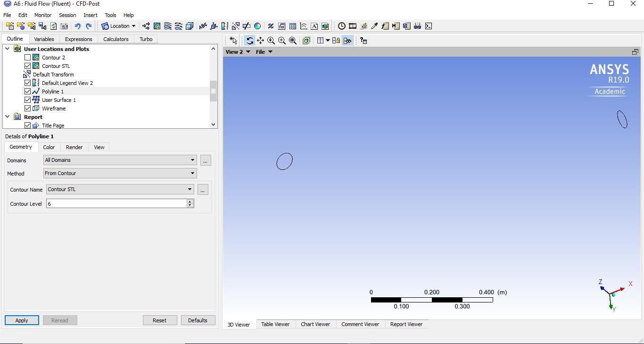Open the View 2 dropdown menu
The height and width of the screenshot is (344, 644).
(238, 52)
